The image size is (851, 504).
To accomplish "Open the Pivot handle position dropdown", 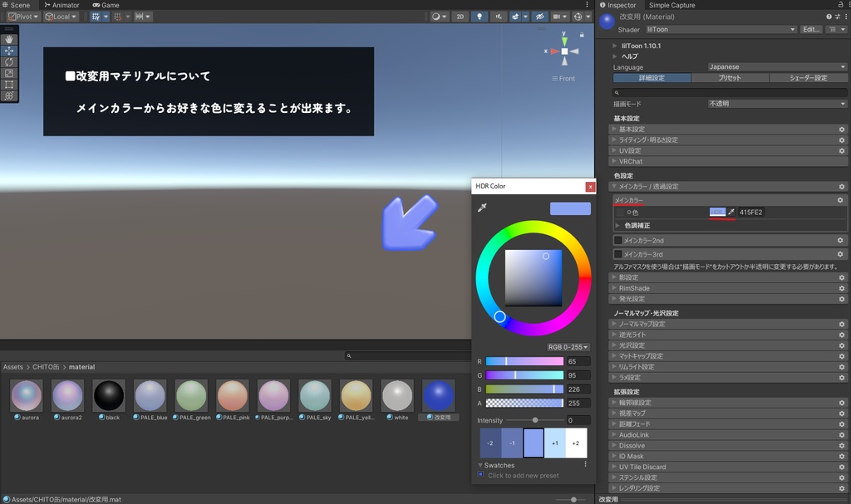I will point(23,17).
